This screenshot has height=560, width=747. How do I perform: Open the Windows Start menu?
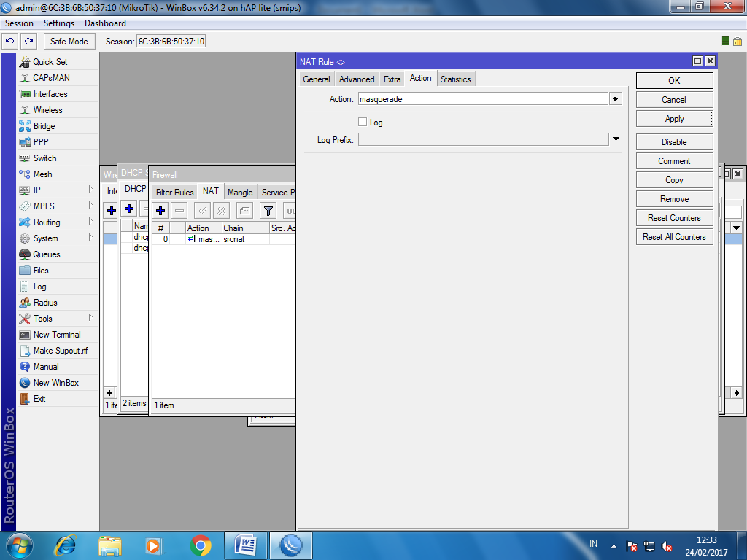pyautogui.click(x=18, y=545)
